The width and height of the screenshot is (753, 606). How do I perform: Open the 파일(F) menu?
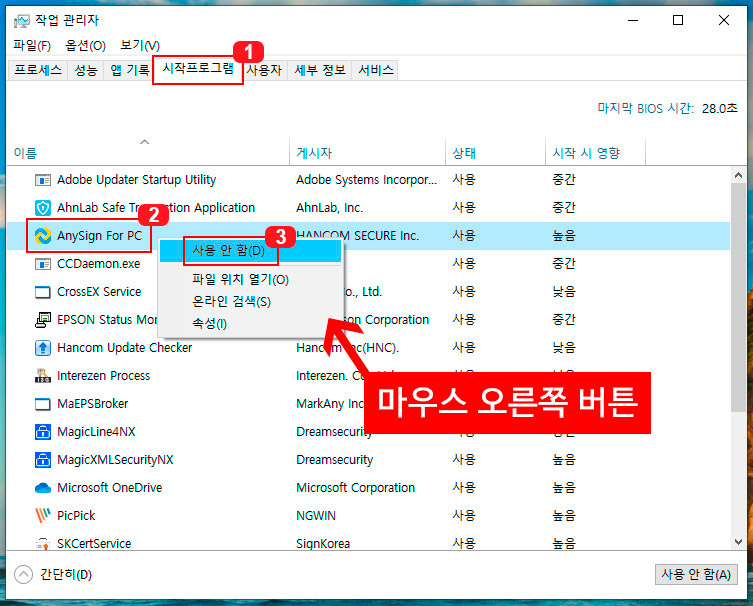pos(32,46)
